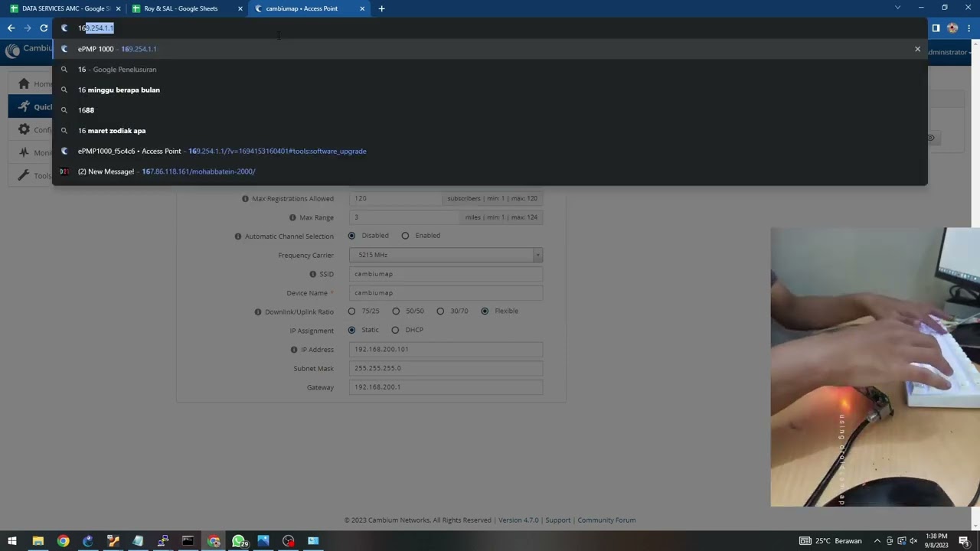980x551 pixels.
Task: Toggle browser side panel icon
Action: pos(936,28)
